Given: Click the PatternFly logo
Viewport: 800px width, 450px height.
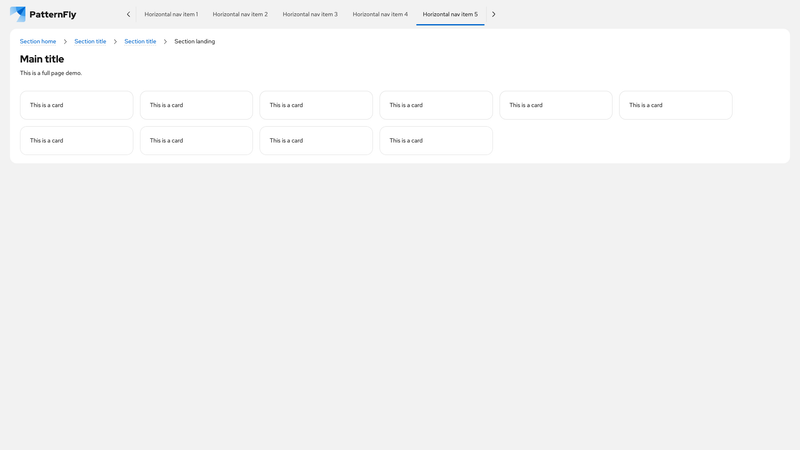Looking at the screenshot, I should [43, 14].
